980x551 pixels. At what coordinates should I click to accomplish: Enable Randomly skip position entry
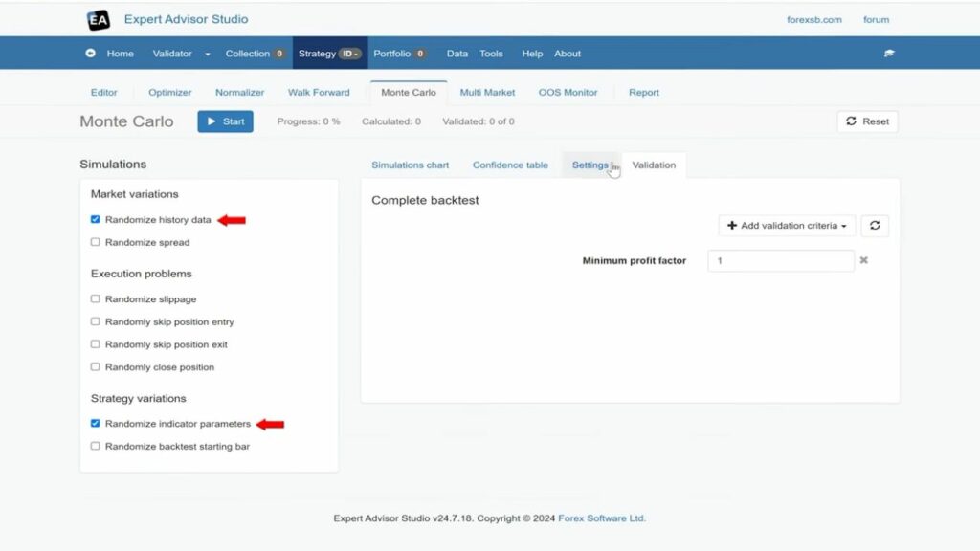click(95, 322)
